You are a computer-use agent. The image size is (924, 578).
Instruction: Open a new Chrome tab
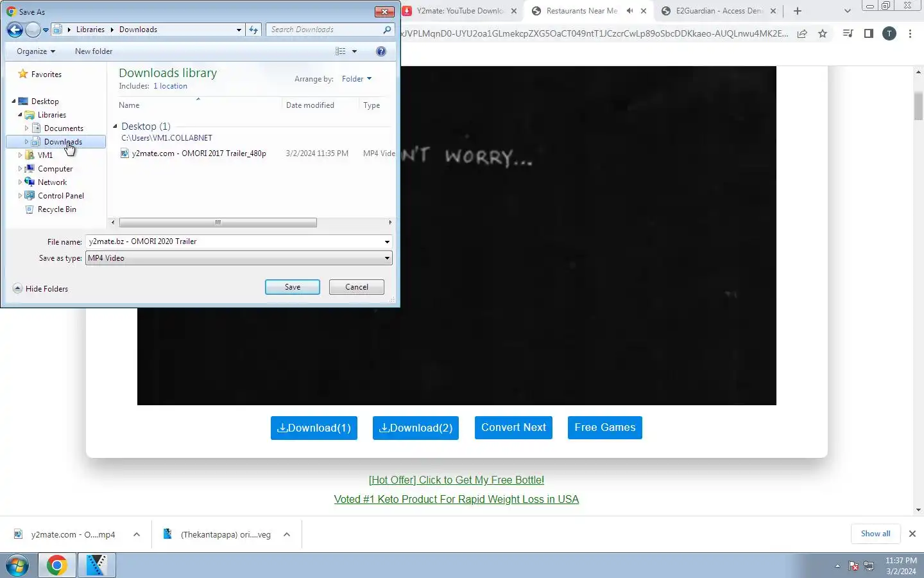(797, 11)
